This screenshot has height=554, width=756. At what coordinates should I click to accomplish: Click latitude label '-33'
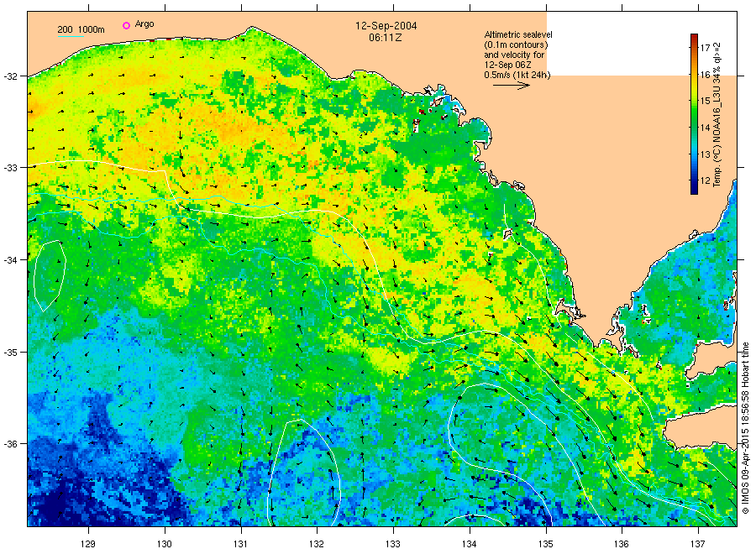[x=9, y=168]
